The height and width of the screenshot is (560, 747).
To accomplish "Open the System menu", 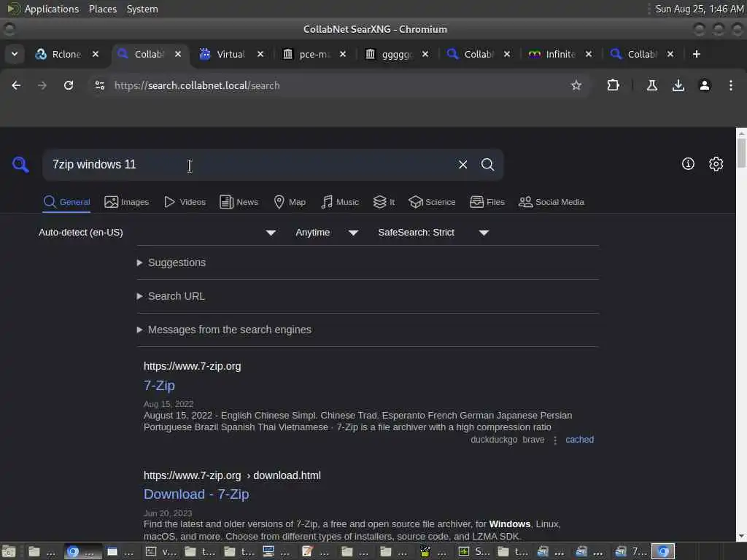I will [x=142, y=9].
